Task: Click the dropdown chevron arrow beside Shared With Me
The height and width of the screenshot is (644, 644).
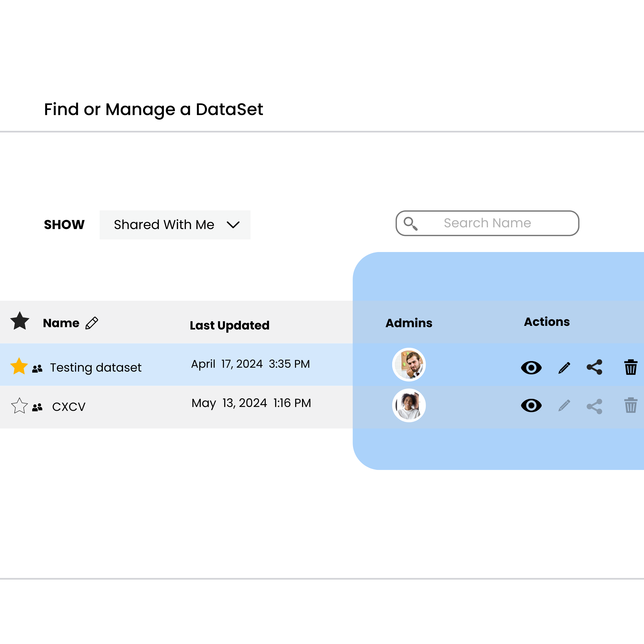Action: click(233, 225)
